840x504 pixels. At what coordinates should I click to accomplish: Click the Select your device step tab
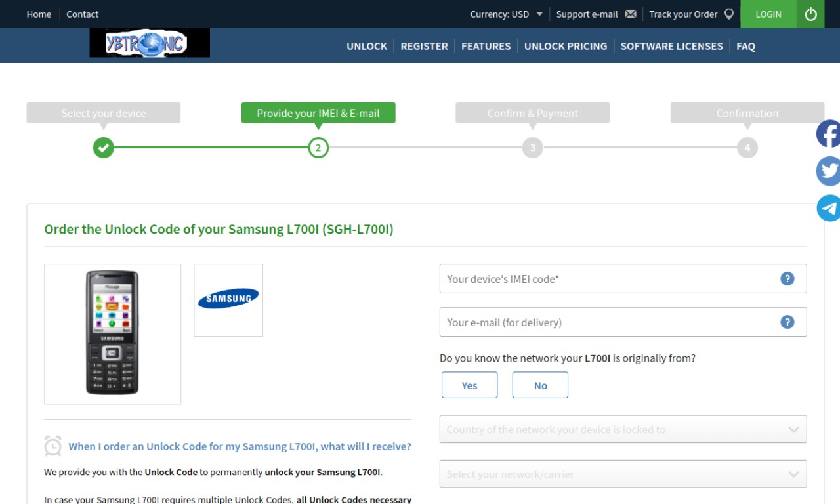103,113
